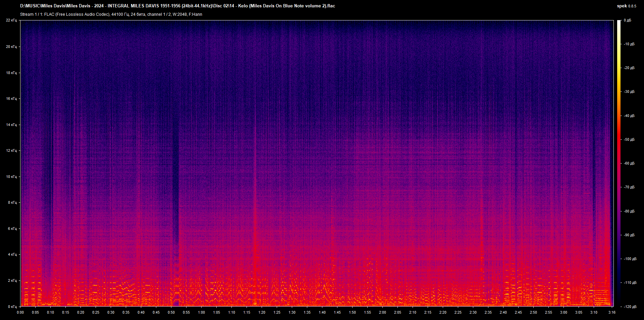The height and width of the screenshot is (320, 644).
Task: Click the 1:15 time axis label
Action: pos(247,312)
